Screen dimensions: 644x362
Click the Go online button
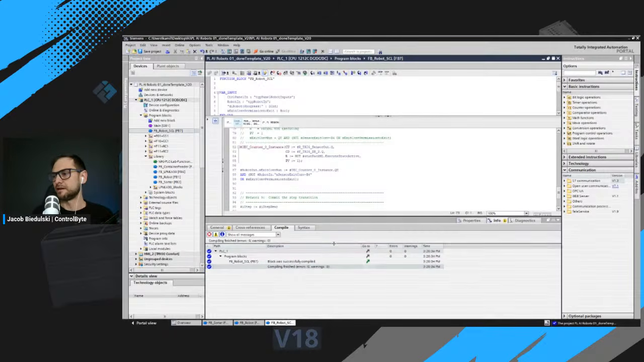click(264, 51)
